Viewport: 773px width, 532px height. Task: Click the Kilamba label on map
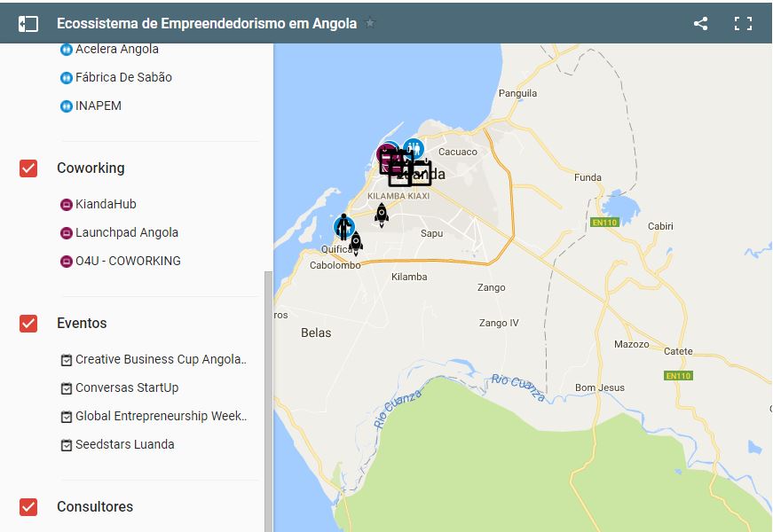pos(409,277)
